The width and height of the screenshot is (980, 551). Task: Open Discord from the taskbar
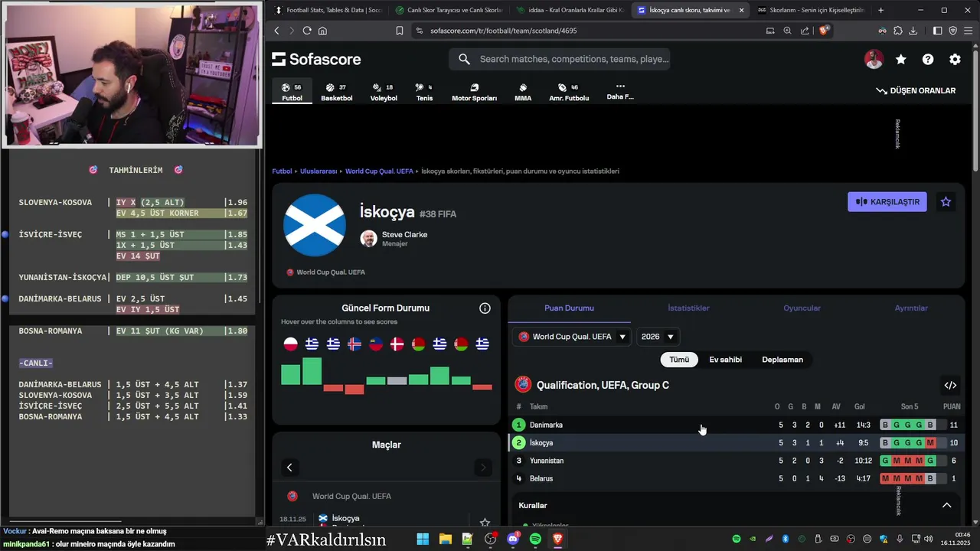513,539
